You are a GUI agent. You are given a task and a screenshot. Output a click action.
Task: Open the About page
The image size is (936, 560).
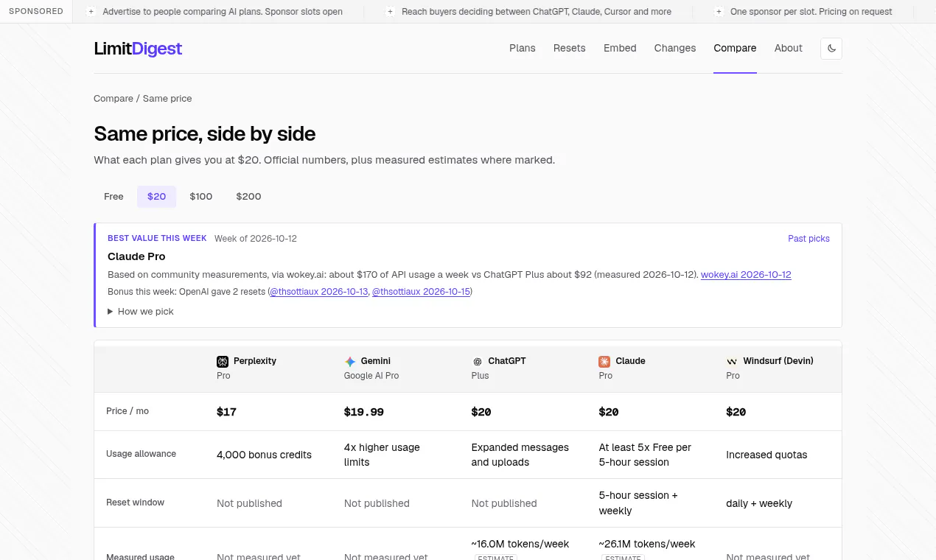[x=789, y=49]
